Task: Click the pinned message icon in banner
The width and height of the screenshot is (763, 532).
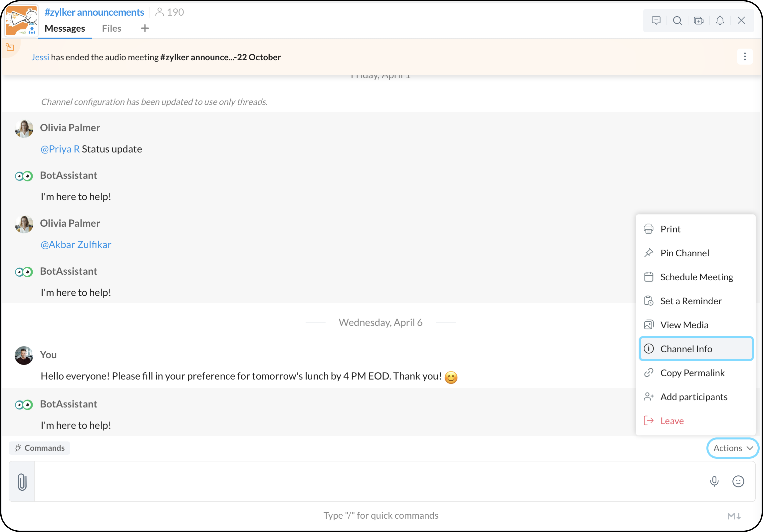Action: coord(10,47)
